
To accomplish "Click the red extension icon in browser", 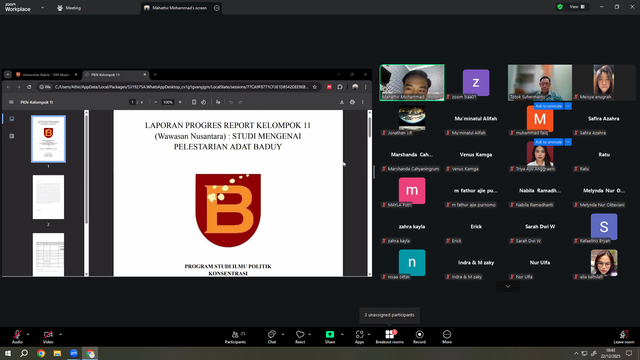I will (x=329, y=87).
